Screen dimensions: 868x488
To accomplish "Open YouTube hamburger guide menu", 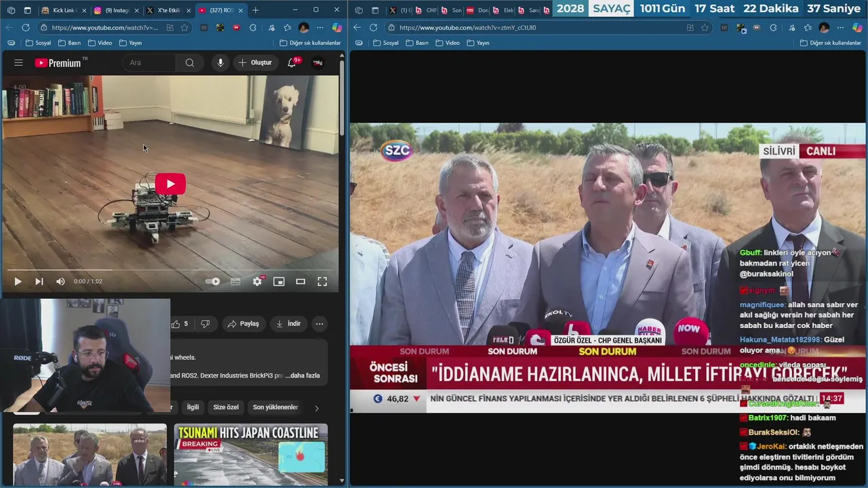I will coord(18,62).
